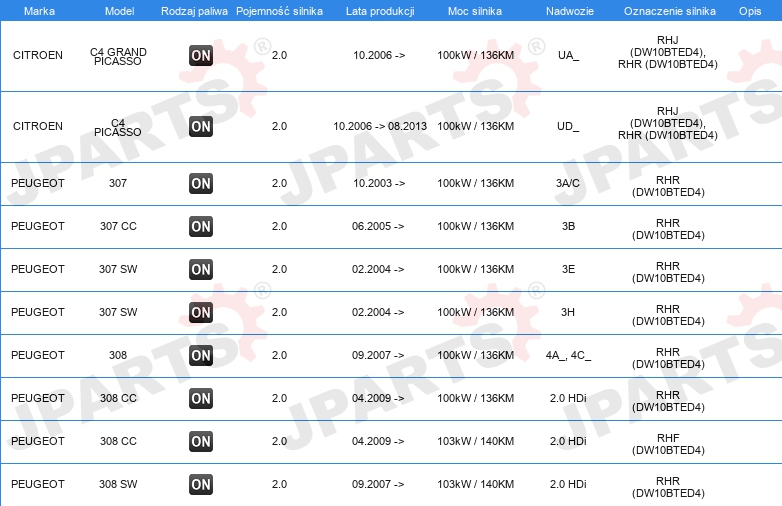782x506 pixels.
Task: Click the Pojemność silnika column header
Action: pos(279,11)
